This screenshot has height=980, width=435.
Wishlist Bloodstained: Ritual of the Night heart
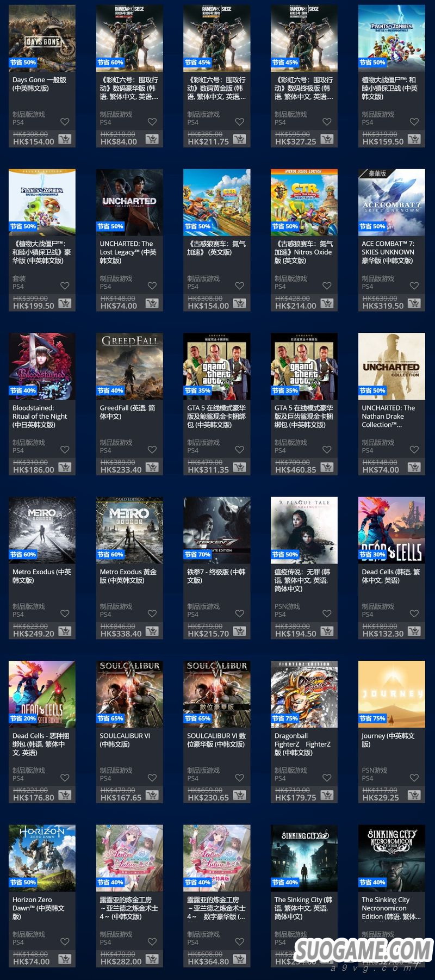click(65, 450)
